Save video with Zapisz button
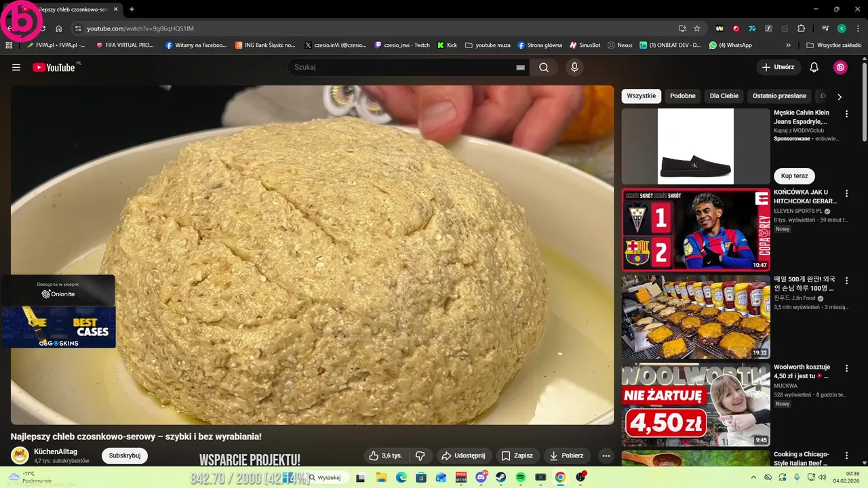 tap(517, 455)
